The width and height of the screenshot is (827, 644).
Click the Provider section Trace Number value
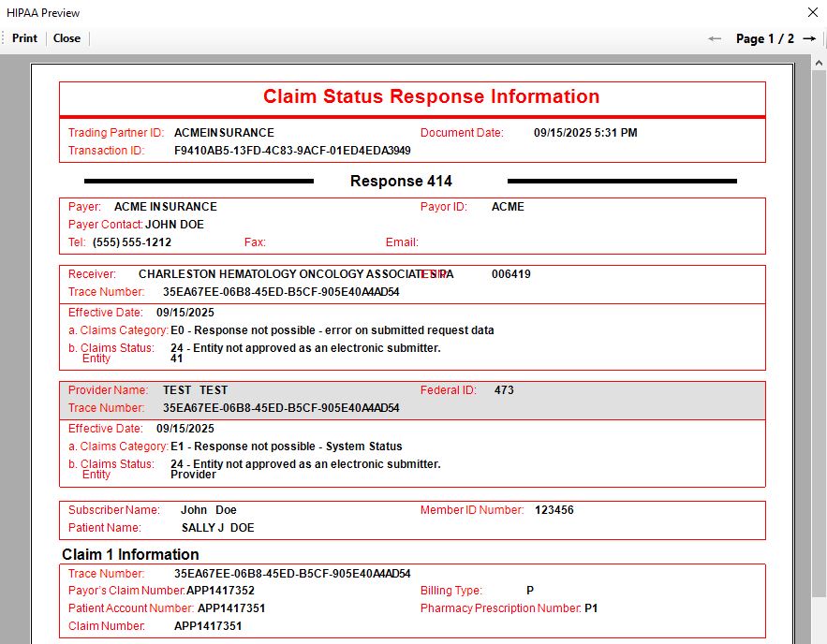[x=281, y=408]
